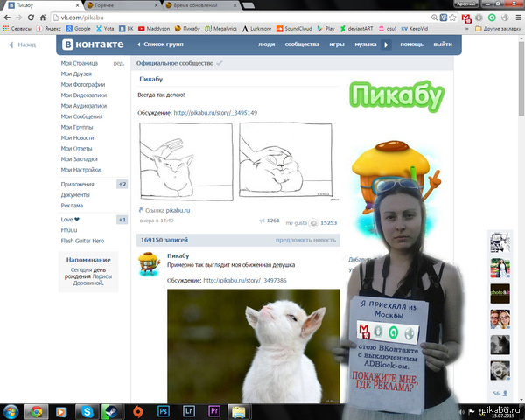Launch Chrome from the taskbar
The height and width of the screenshot is (420, 525).
pos(37,411)
